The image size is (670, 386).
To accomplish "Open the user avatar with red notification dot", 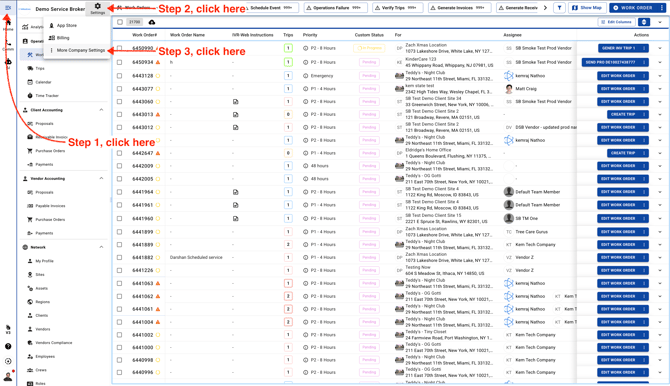I will [8, 377].
